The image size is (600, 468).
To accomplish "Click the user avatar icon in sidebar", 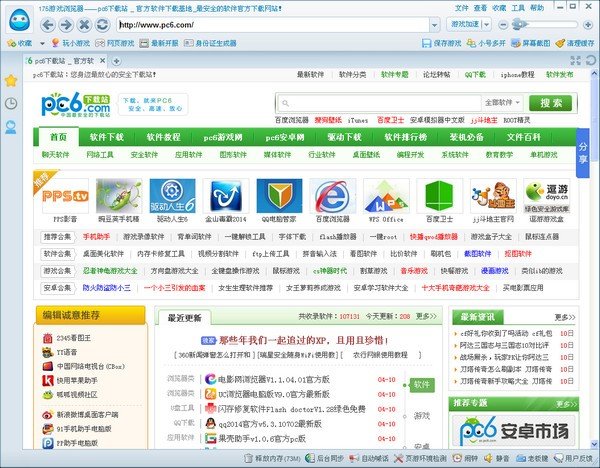I will pyautogui.click(x=10, y=127).
